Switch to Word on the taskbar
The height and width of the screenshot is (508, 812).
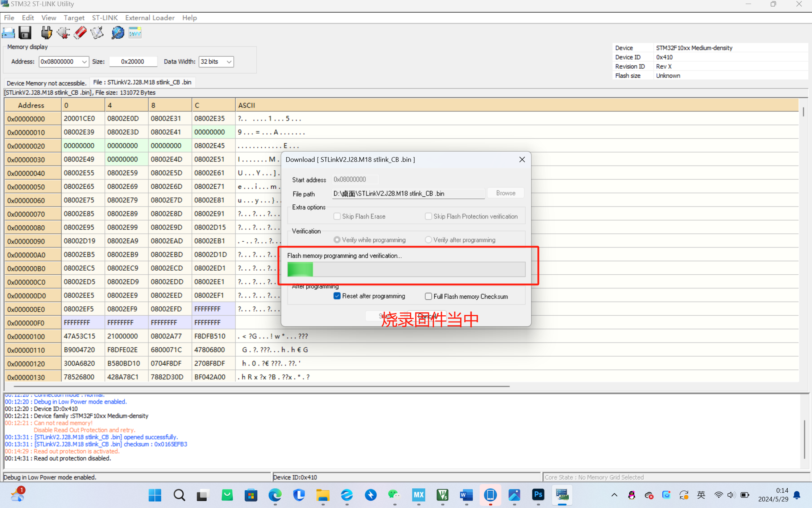pyautogui.click(x=466, y=495)
